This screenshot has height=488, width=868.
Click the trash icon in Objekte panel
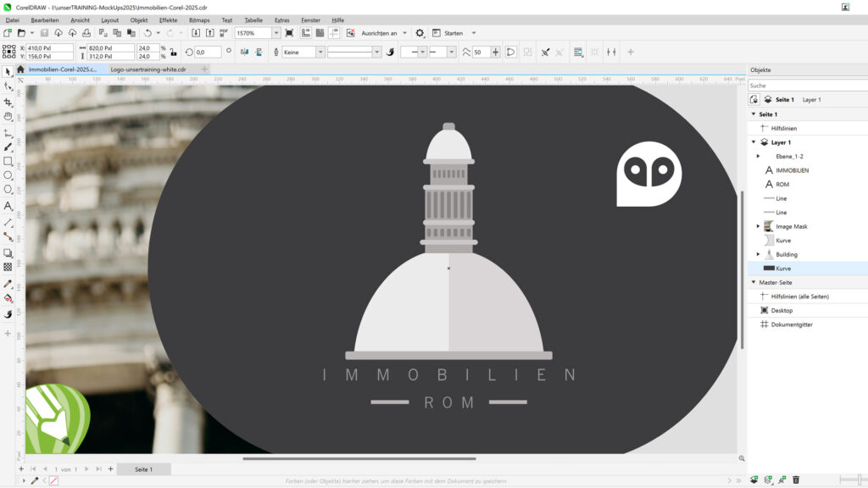[796, 480]
